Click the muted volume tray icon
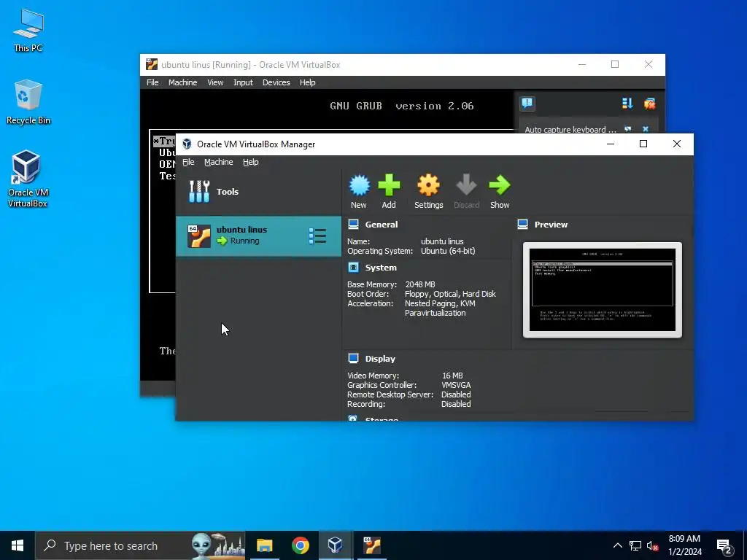This screenshot has height=560, width=747. tap(652, 545)
